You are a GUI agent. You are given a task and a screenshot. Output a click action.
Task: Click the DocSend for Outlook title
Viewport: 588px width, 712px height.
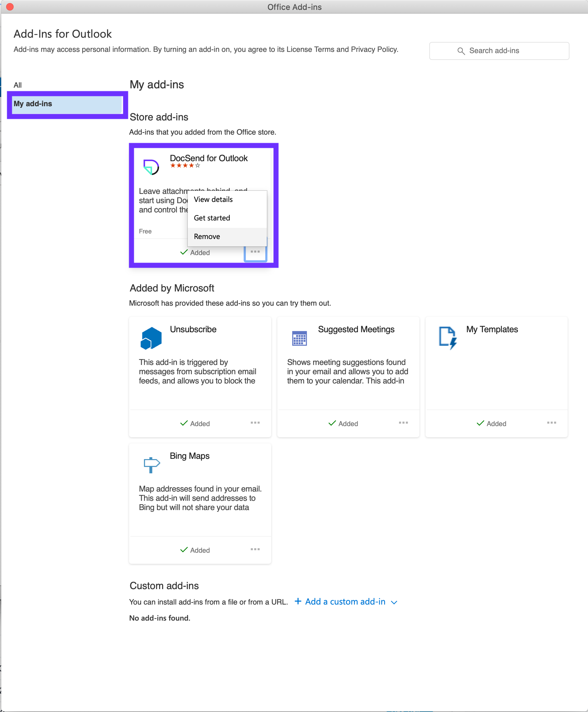tap(209, 158)
